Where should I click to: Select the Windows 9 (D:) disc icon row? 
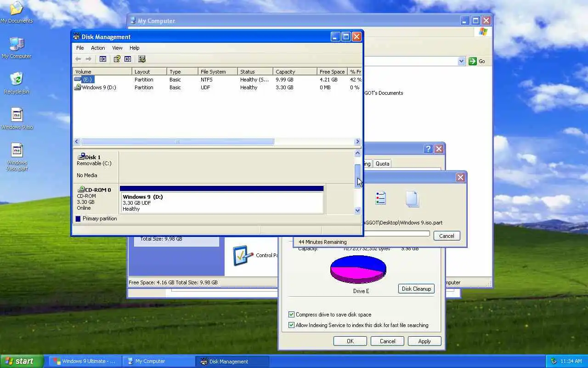78,87
